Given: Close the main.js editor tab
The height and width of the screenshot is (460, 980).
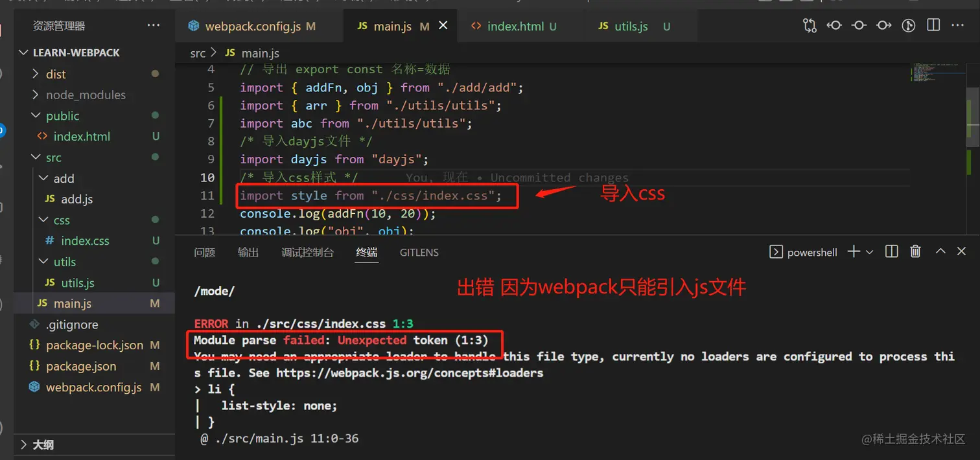Looking at the screenshot, I should click(x=443, y=25).
